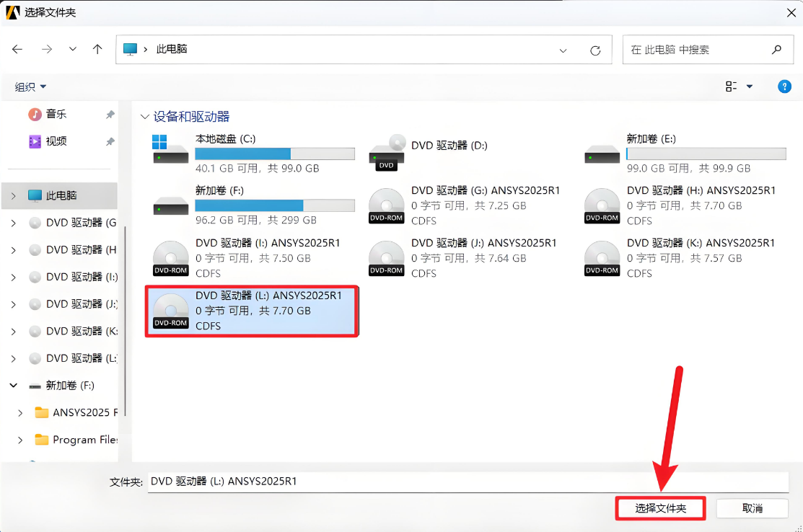Collapse the 设备和驱动器 group
The width and height of the screenshot is (803, 532).
pos(145,118)
